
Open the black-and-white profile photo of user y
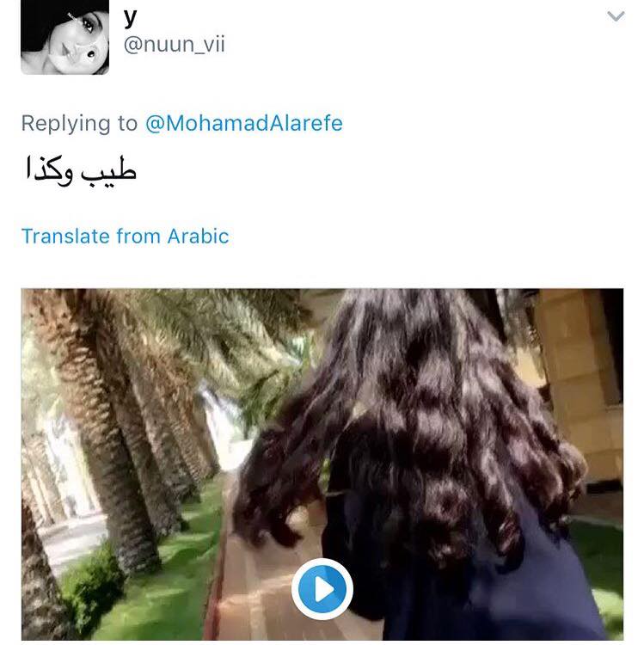coord(65,38)
